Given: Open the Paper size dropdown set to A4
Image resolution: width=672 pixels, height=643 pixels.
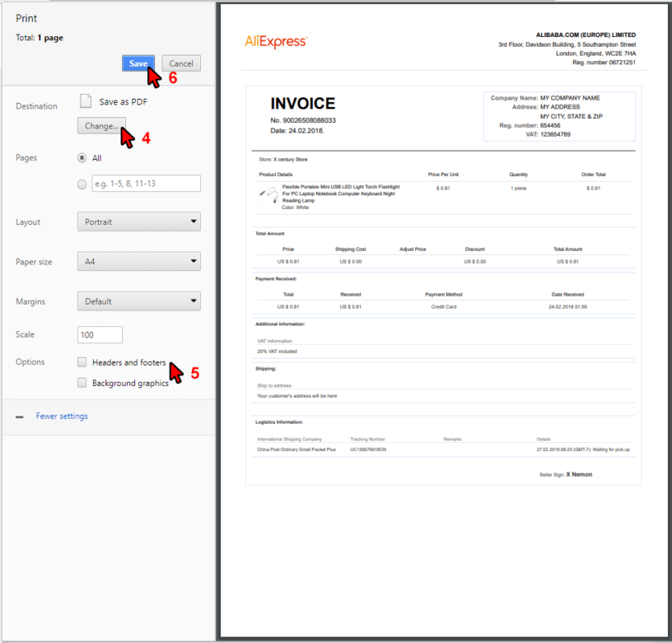Looking at the screenshot, I should coord(139,261).
